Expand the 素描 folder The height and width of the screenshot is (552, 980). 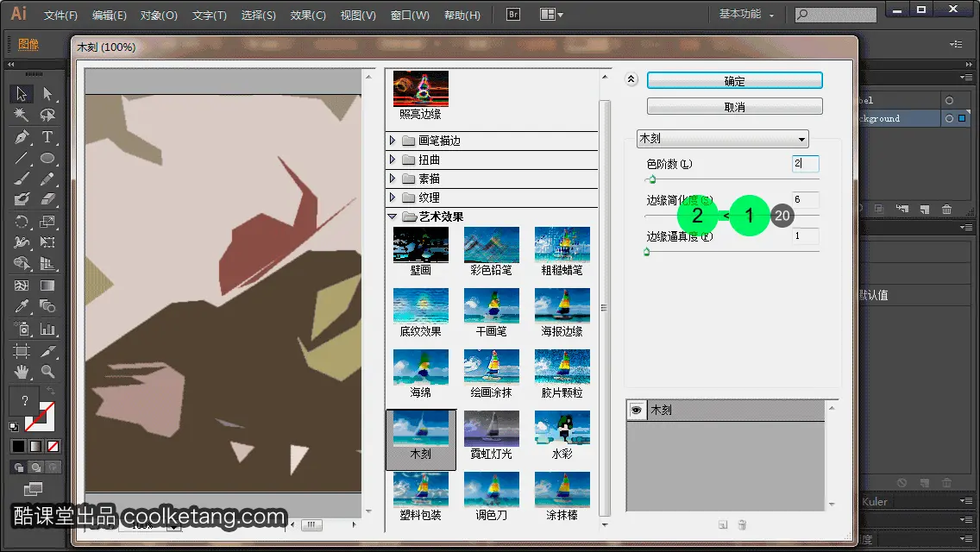(x=392, y=179)
